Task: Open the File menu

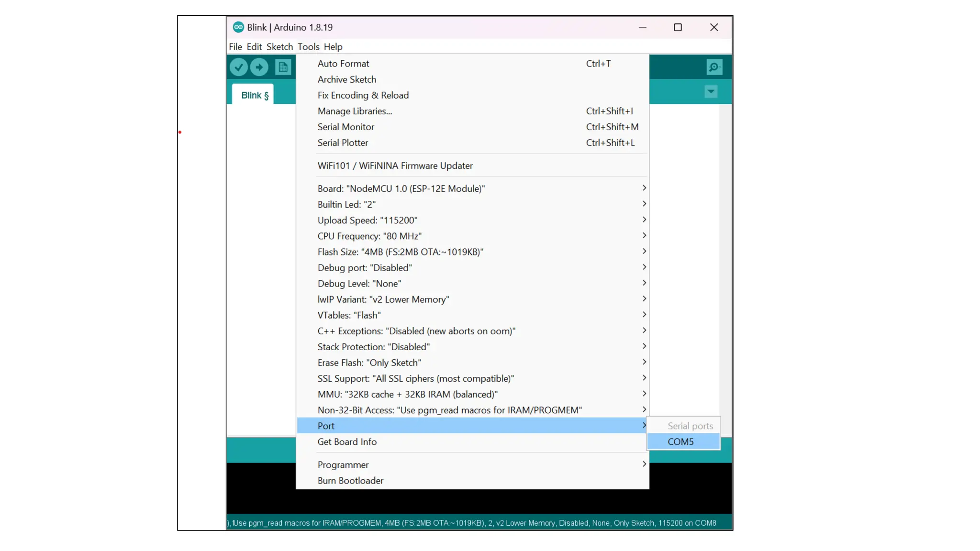Action: click(235, 46)
